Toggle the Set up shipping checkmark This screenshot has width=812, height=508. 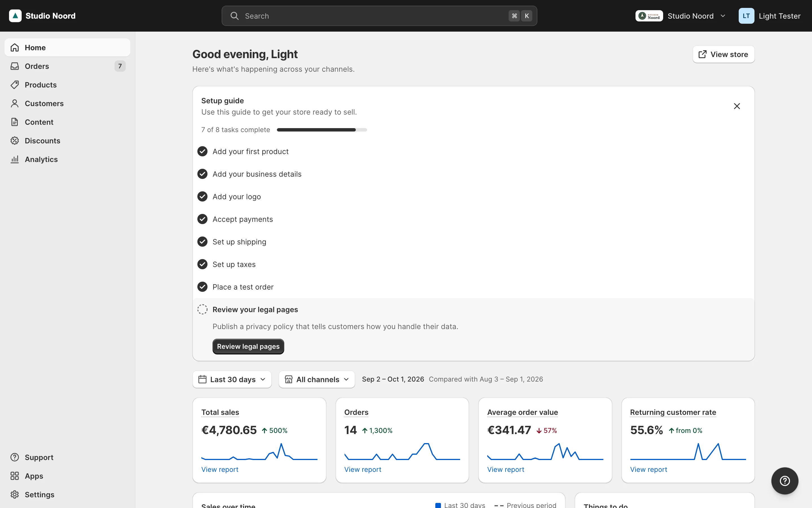(x=202, y=242)
